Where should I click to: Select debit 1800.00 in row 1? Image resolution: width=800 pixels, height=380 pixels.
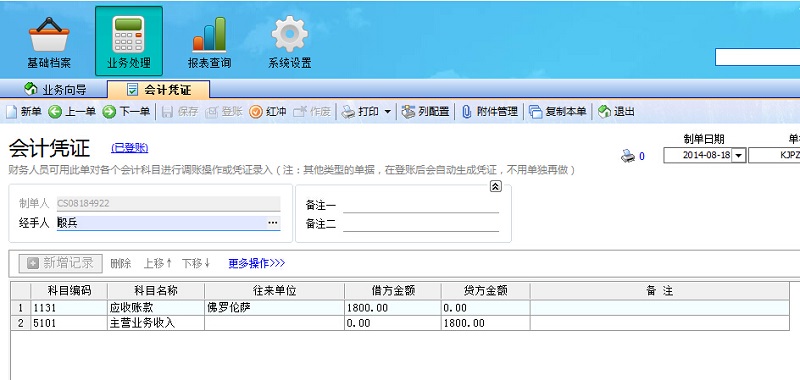[393, 308]
